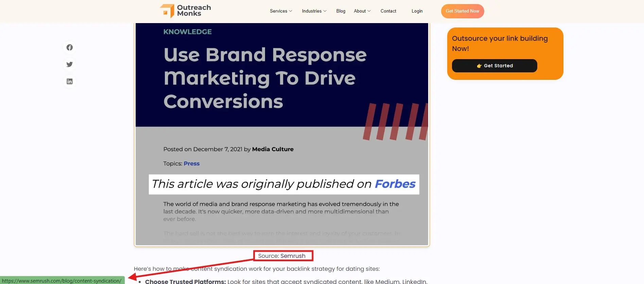The height and width of the screenshot is (284, 644).
Task: Expand the About dropdown menu
Action: click(362, 11)
